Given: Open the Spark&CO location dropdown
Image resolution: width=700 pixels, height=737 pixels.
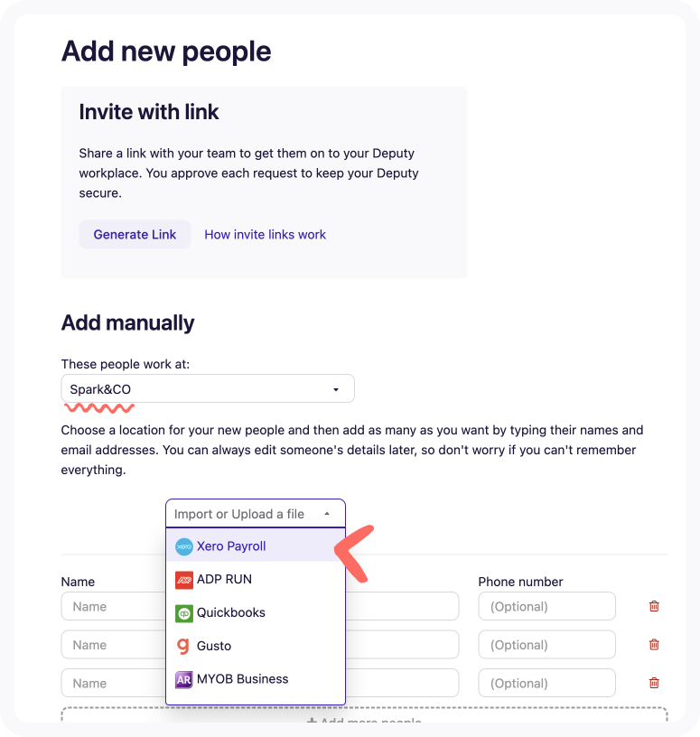Looking at the screenshot, I should point(207,389).
